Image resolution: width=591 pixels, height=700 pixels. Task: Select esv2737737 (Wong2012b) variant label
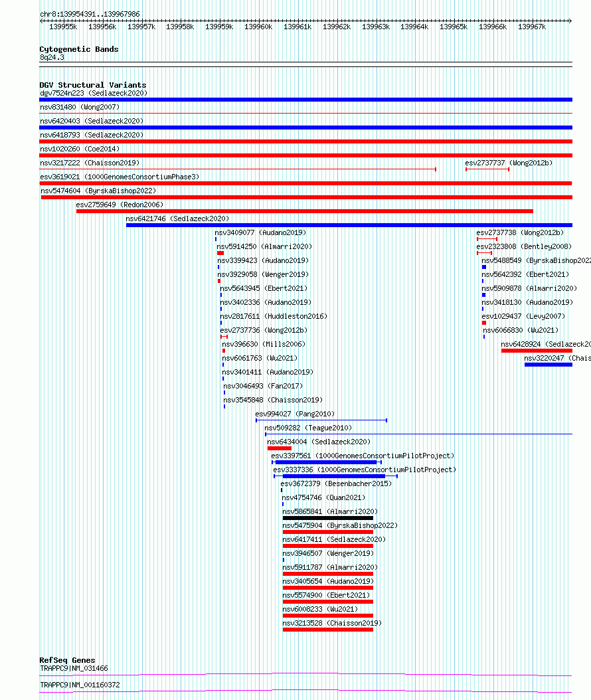pyautogui.click(x=509, y=163)
